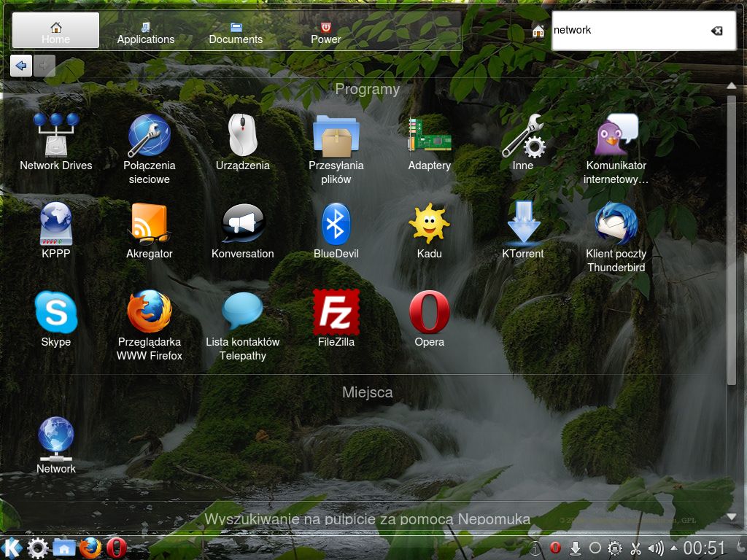Switch to the Applications tab
The width and height of the screenshot is (747, 560).
coord(146,33)
